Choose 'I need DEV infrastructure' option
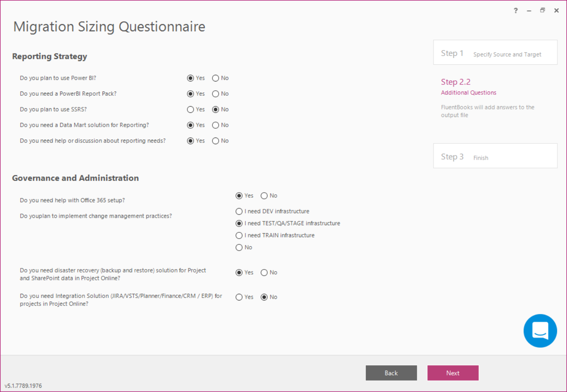567x392 pixels. (x=239, y=211)
